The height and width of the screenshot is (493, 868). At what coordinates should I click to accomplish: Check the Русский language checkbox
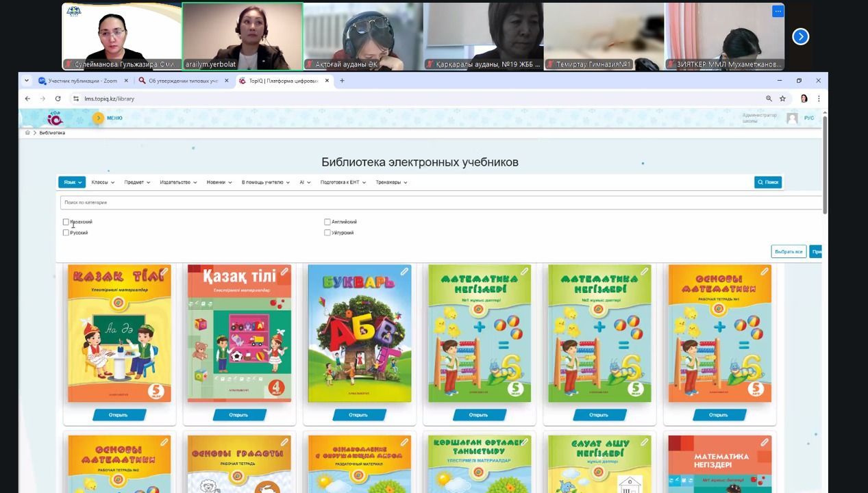66,233
